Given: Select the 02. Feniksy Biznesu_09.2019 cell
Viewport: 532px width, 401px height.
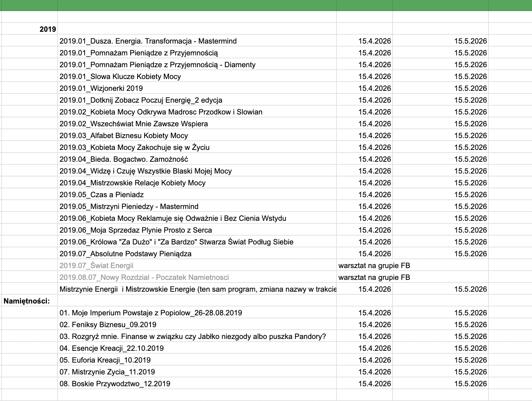Looking at the screenshot, I should point(108,325).
